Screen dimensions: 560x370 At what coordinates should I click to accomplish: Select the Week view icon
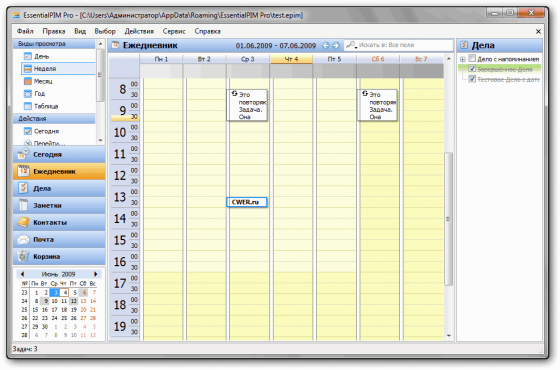28,69
